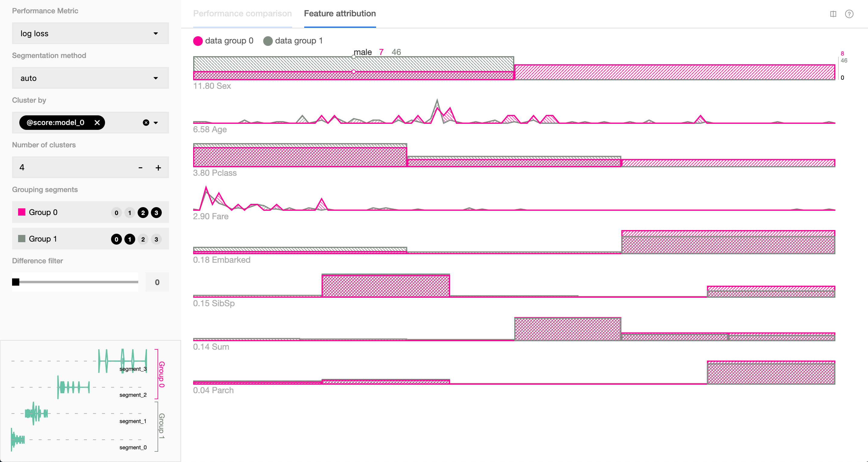The height and width of the screenshot is (462, 868).
Task: Select the Feature attribution tab
Action: coord(340,14)
